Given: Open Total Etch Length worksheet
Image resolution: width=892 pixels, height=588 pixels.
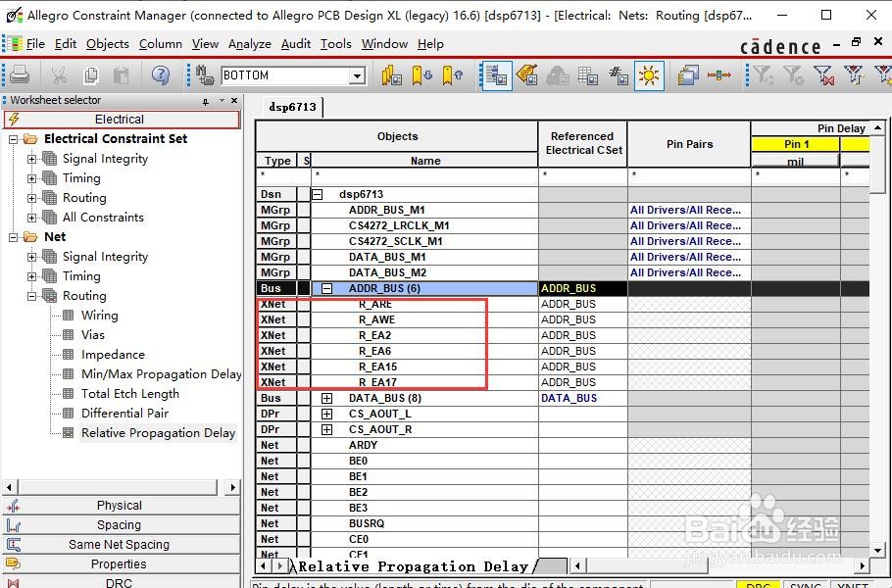Looking at the screenshot, I should (x=129, y=394).
